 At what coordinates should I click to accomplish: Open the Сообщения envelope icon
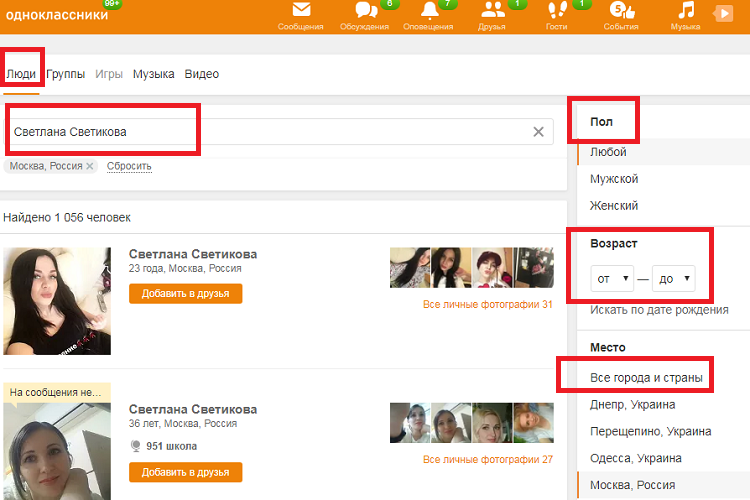click(300, 11)
